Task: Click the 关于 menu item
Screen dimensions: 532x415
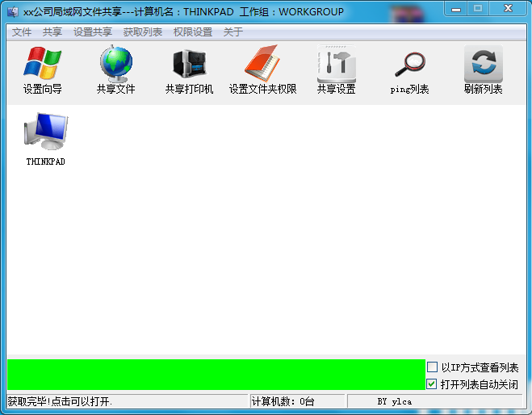Action: click(x=232, y=32)
